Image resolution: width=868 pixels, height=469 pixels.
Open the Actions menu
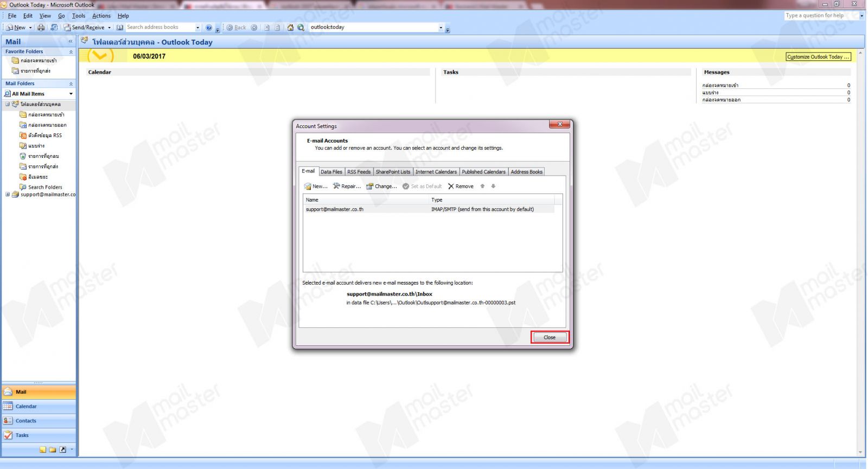point(101,16)
